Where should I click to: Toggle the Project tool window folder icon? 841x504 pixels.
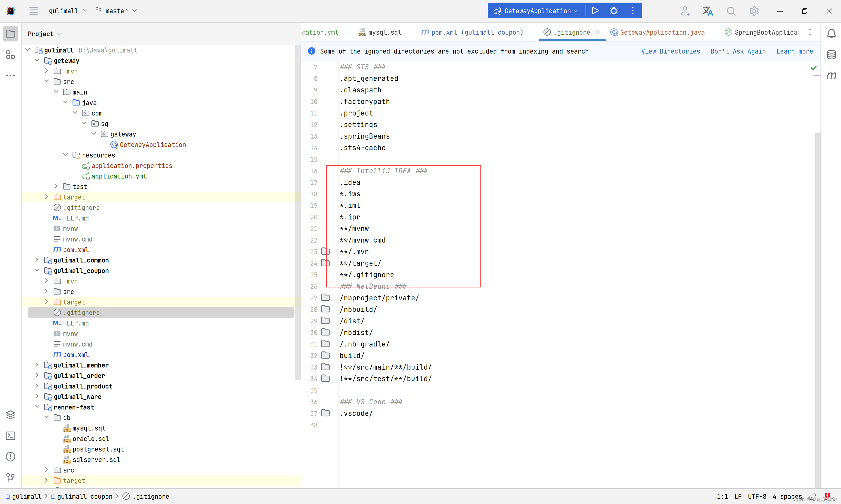tap(11, 34)
